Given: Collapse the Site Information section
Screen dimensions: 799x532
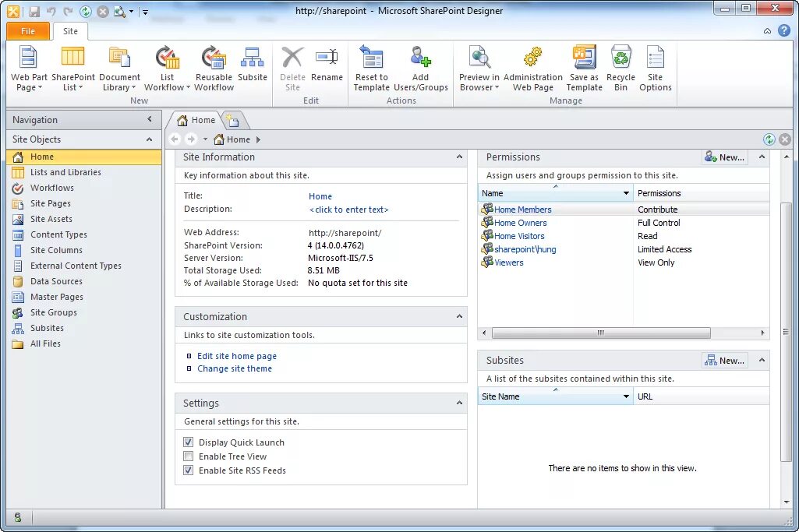Looking at the screenshot, I should click(x=459, y=157).
